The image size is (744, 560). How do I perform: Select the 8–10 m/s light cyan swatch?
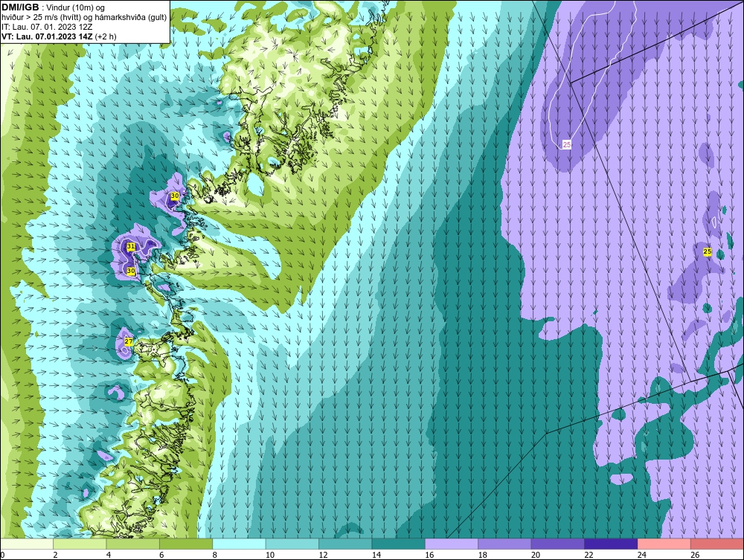coord(239,544)
